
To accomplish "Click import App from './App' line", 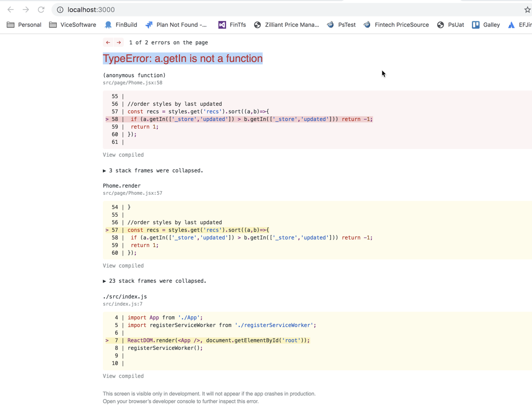I will pos(165,318).
